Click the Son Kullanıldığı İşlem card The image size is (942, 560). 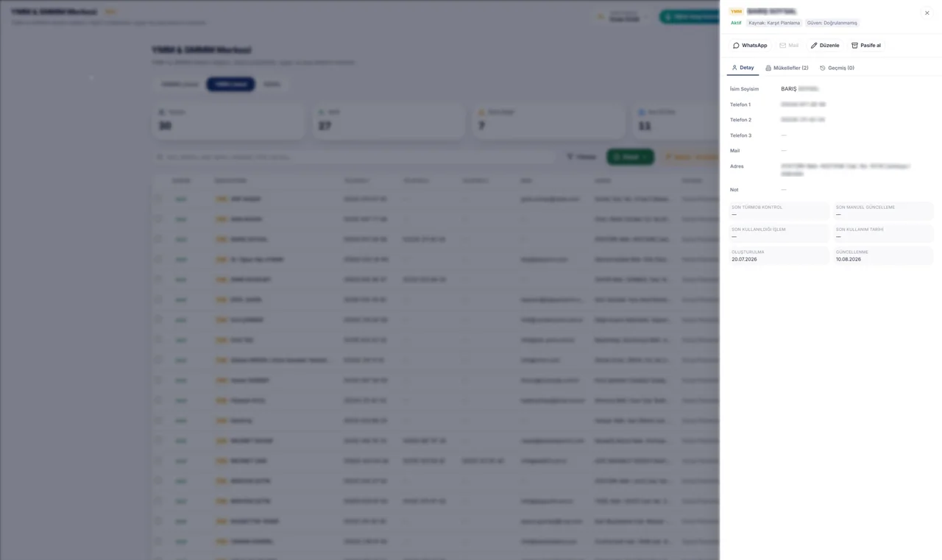pos(779,233)
